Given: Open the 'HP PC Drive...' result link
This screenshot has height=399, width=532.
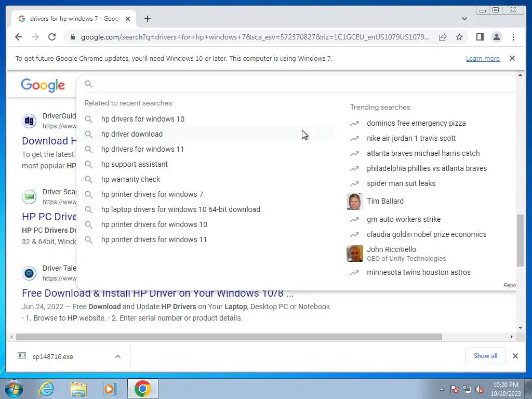Looking at the screenshot, I should pyautogui.click(x=49, y=217).
